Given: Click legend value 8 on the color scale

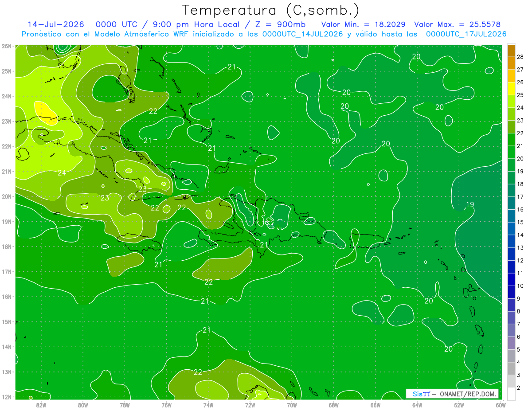Looking at the screenshot, I should tap(519, 312).
